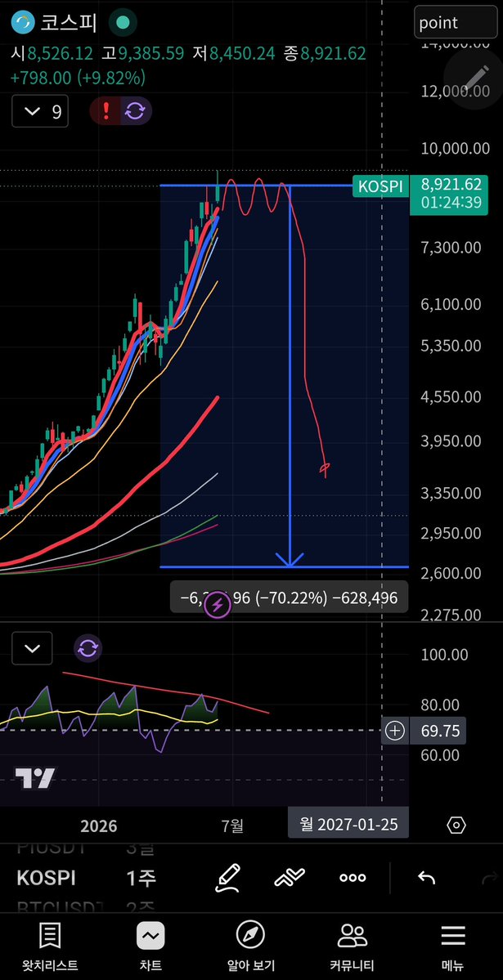Select the pencil drawing tool

[x=227, y=877]
